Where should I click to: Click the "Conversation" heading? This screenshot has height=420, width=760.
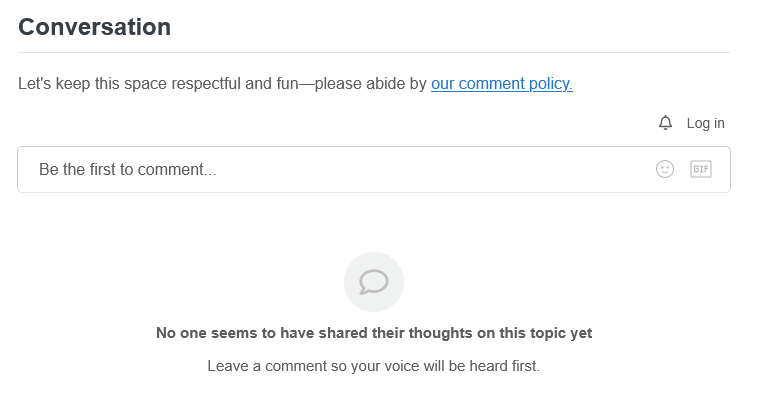pos(95,27)
